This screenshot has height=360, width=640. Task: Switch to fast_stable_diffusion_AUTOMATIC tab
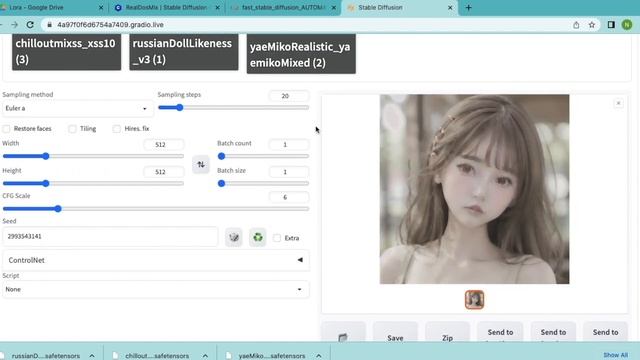[284, 8]
